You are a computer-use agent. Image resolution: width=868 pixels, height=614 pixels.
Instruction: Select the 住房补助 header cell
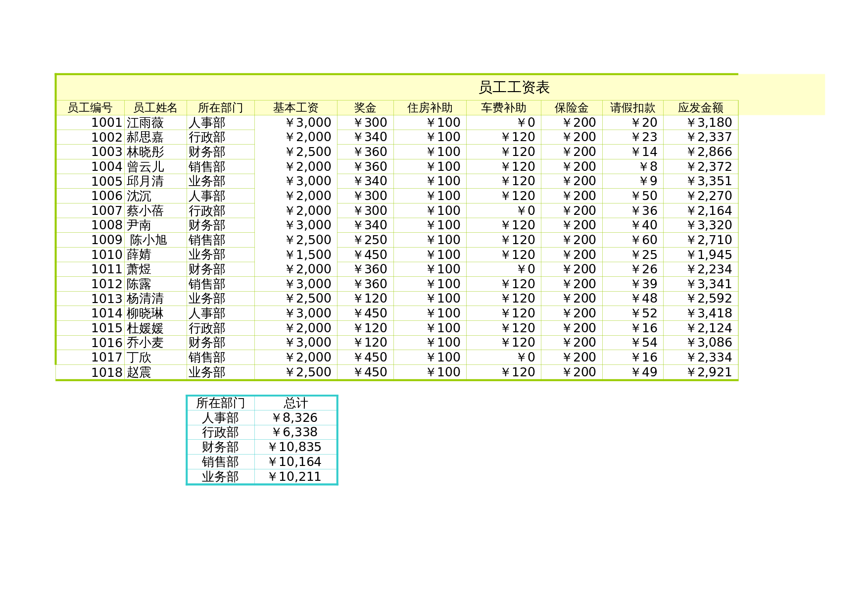coord(430,108)
